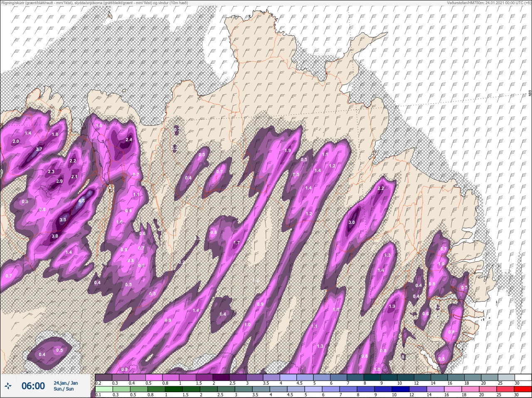Pick the upper legend swatch between 0.5 and 0.8
The height and width of the screenshot is (398, 532).
[x=154, y=377]
